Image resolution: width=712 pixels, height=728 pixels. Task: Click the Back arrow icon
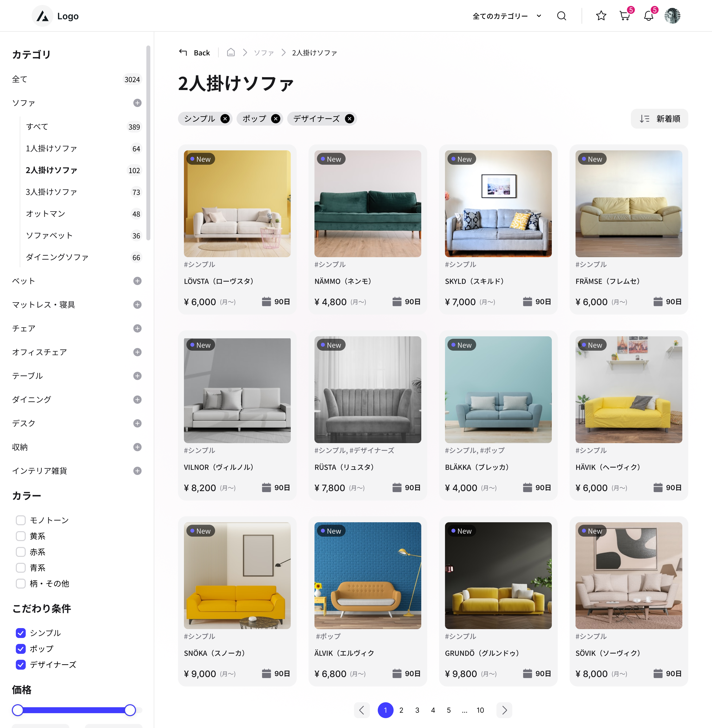(183, 52)
